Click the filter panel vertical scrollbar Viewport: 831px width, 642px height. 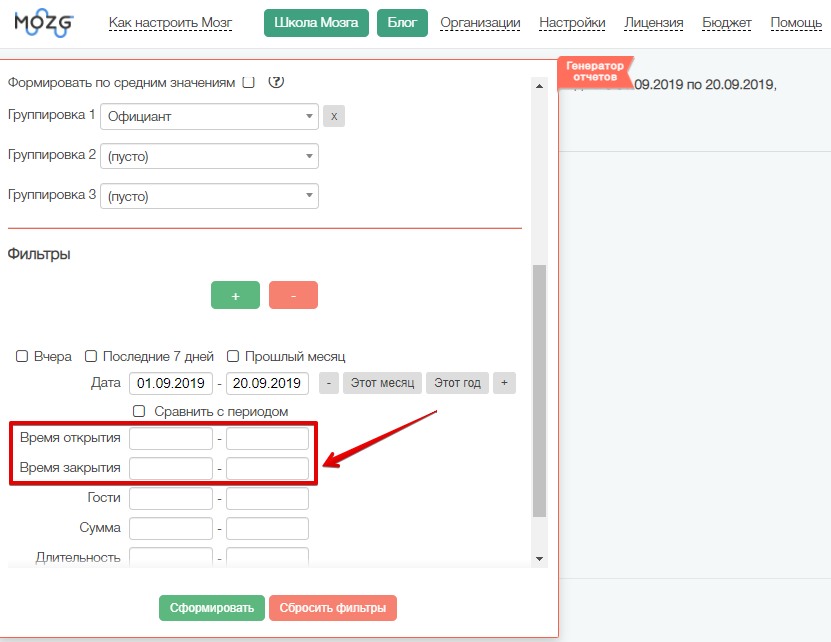point(540,390)
